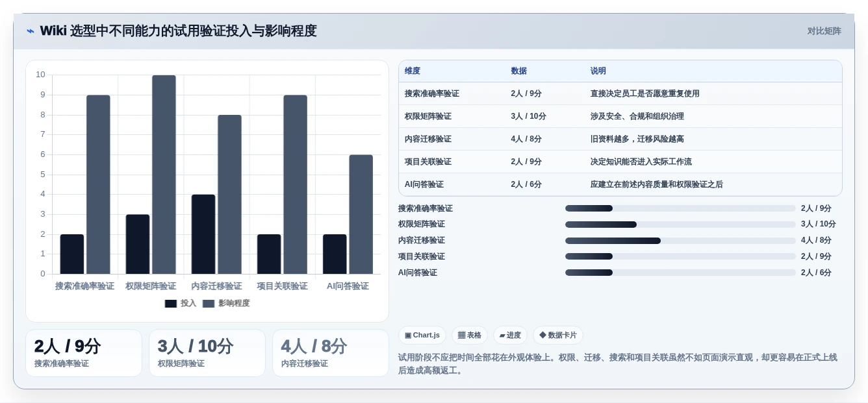
Task: Click the AI问答验证 chart axis label
Action: pos(348,286)
